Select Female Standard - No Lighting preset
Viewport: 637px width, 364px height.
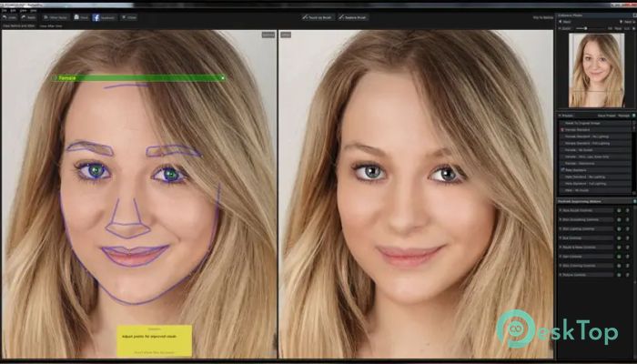[595, 136]
